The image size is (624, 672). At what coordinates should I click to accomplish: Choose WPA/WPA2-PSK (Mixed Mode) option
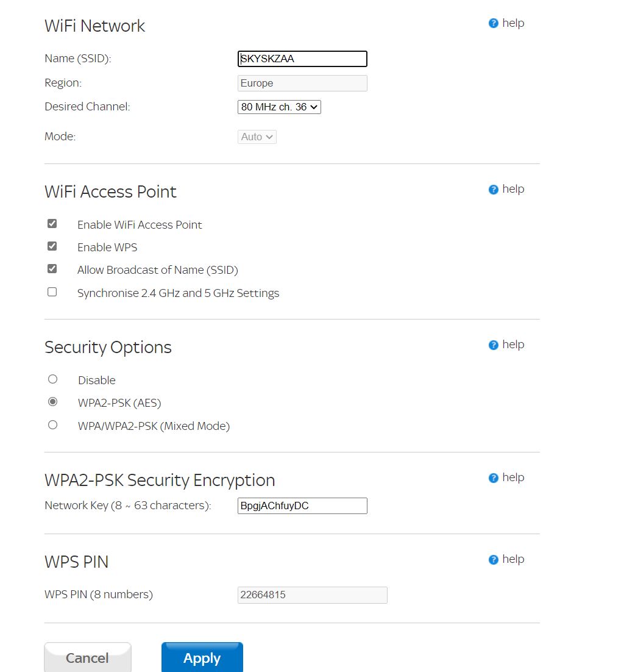click(53, 425)
